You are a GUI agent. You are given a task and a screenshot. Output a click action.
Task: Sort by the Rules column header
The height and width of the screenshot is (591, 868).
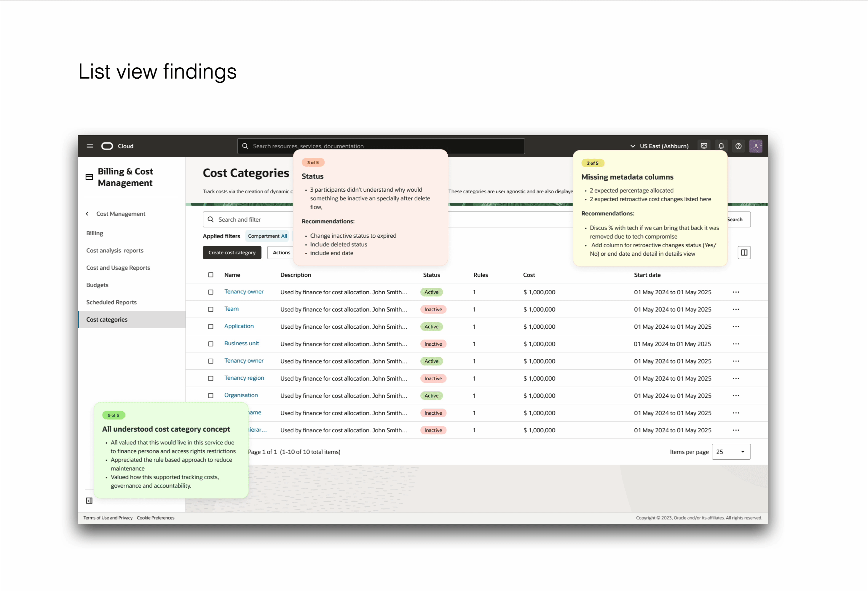coord(481,275)
